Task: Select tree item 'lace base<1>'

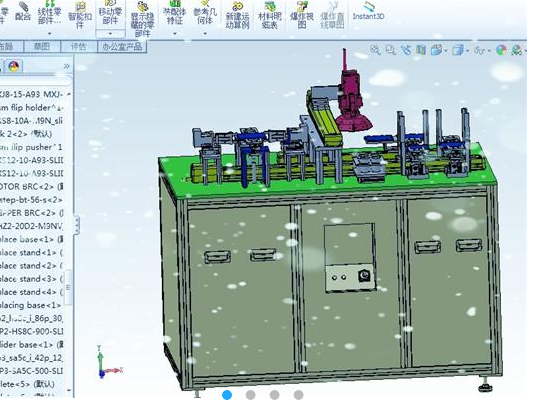Action: click(x=32, y=239)
